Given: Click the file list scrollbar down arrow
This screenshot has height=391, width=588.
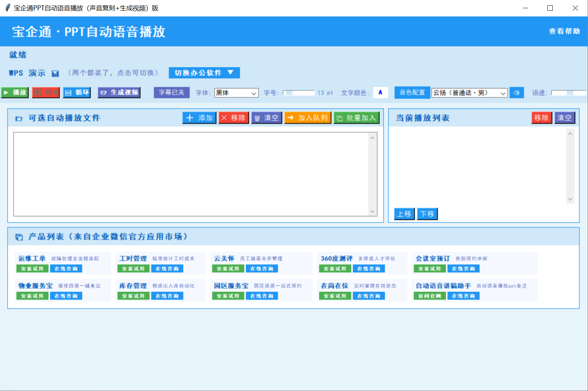Looking at the screenshot, I should point(373,211).
